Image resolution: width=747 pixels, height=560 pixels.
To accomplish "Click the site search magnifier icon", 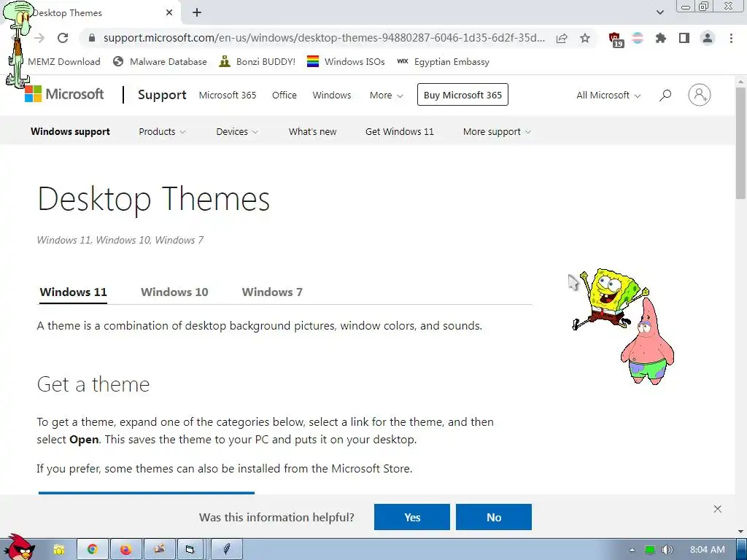I will (665, 96).
